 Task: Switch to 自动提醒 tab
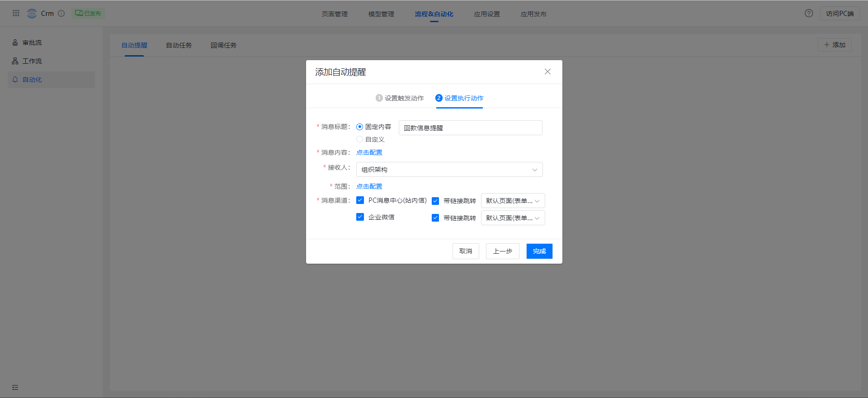point(134,45)
